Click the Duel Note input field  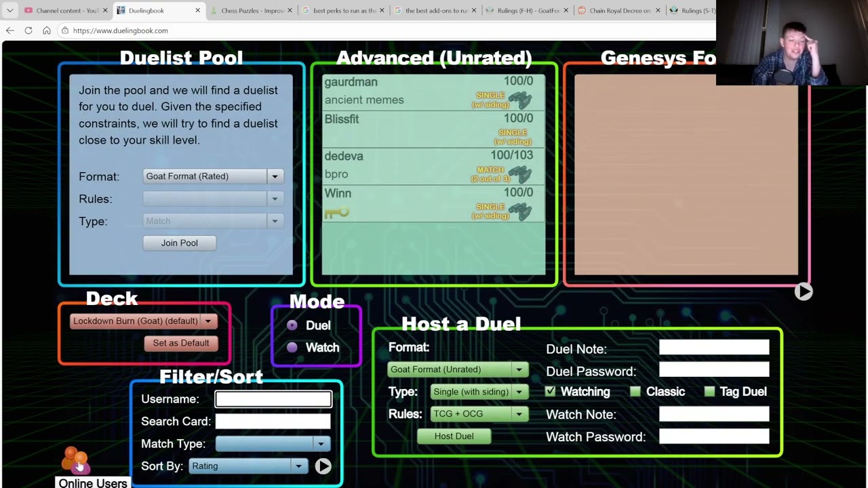coord(714,348)
